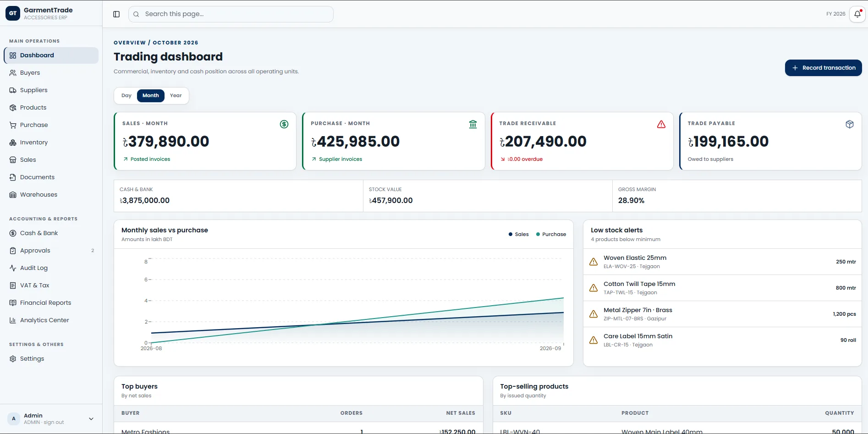Click Stock Value 457,900.00
The height and width of the screenshot is (434, 868).
391,201
